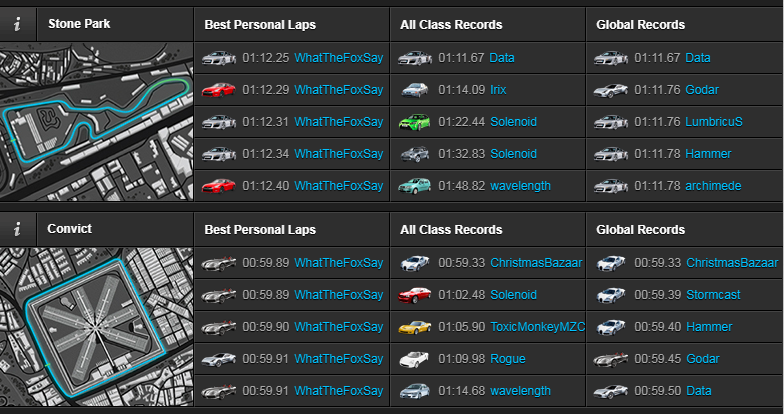Click the red car icon beside Solenoid 01:02.48
This screenshot has height=414, width=784.
point(414,295)
